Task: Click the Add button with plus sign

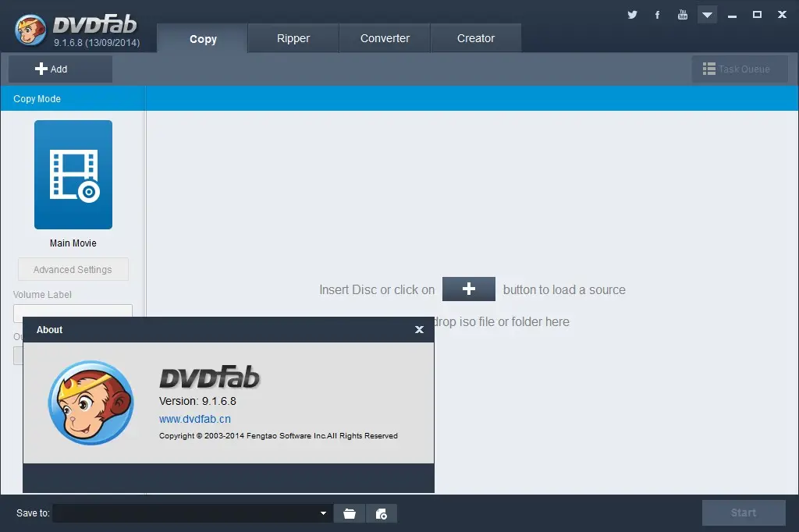Action: [60, 69]
